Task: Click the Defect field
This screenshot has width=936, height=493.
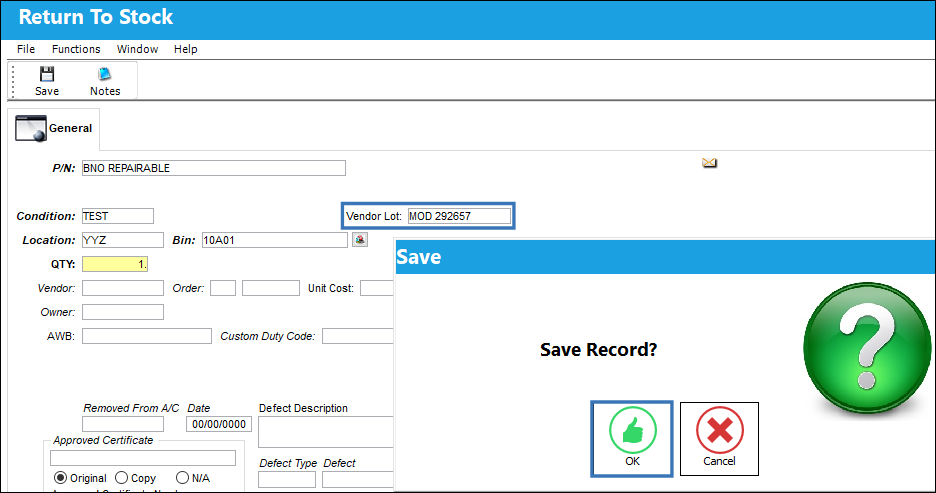Action: (358, 479)
